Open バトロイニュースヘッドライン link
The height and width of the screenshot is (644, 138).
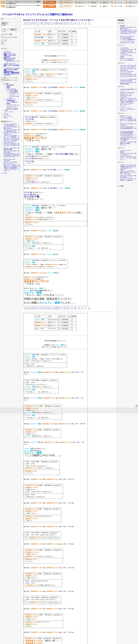[x=14, y=94]
